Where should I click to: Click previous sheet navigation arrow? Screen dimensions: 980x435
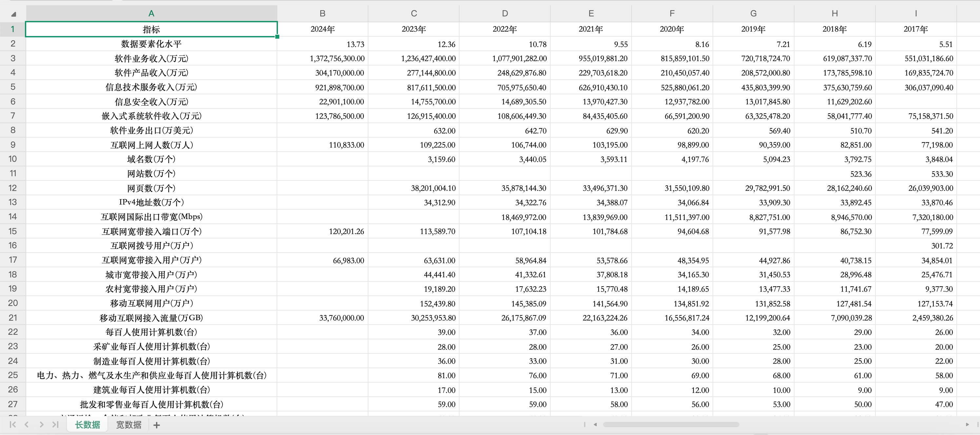pos(27,424)
